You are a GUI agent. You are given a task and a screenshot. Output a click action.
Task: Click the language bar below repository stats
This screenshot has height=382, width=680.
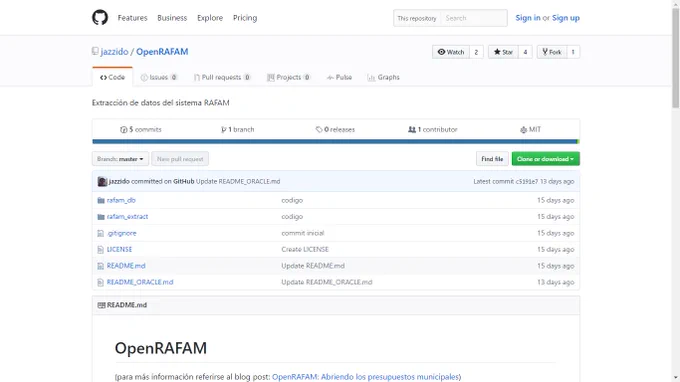point(336,142)
